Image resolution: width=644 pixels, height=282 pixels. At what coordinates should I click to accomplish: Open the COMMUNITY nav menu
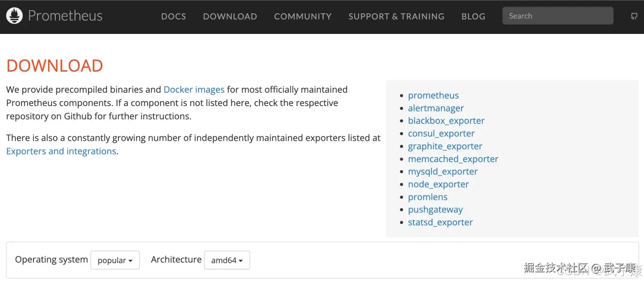click(x=303, y=16)
